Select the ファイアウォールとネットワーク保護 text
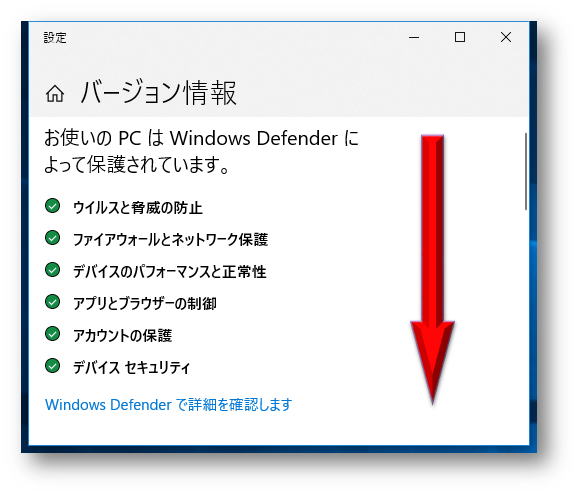Screen dimensions: 579x495 pos(170,240)
